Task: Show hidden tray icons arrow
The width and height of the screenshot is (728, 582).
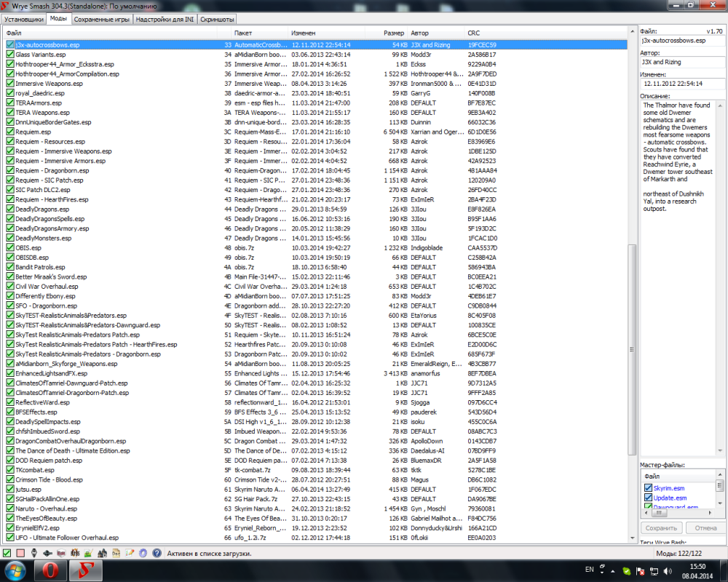Action: point(613,571)
